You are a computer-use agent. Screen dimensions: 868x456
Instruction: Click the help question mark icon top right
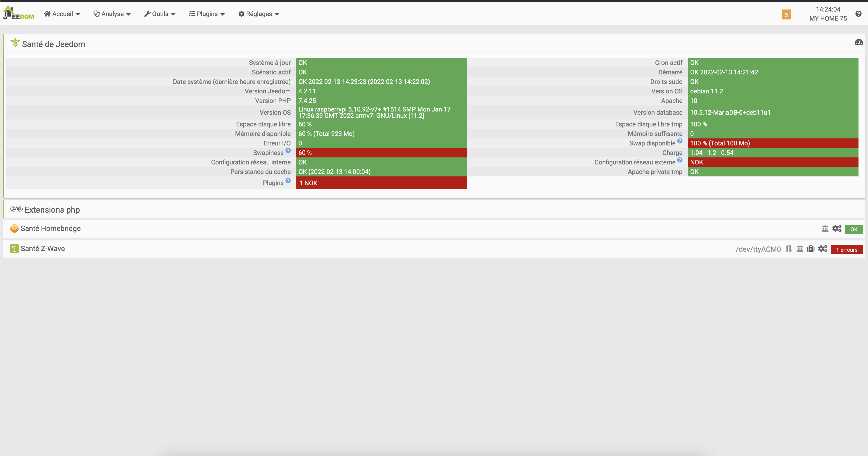pos(858,14)
